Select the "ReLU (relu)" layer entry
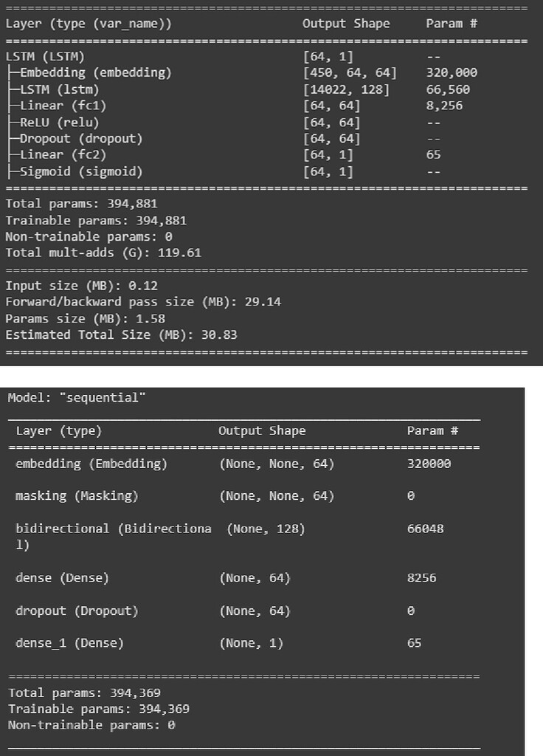The image size is (543, 756). click(59, 122)
